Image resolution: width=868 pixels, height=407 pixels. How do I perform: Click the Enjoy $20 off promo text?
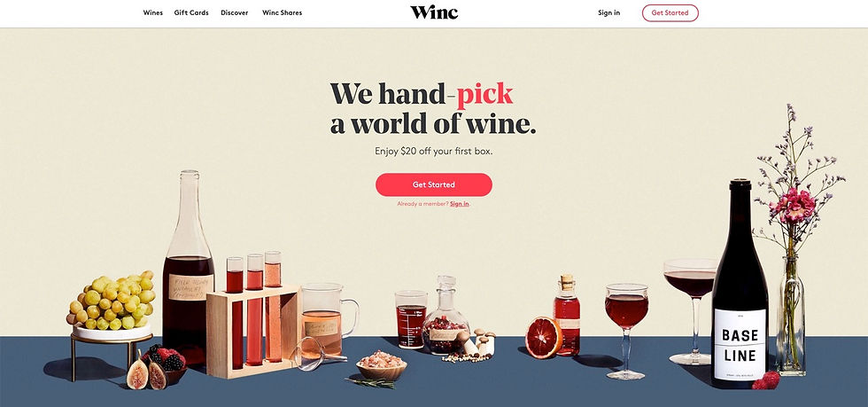(x=433, y=151)
